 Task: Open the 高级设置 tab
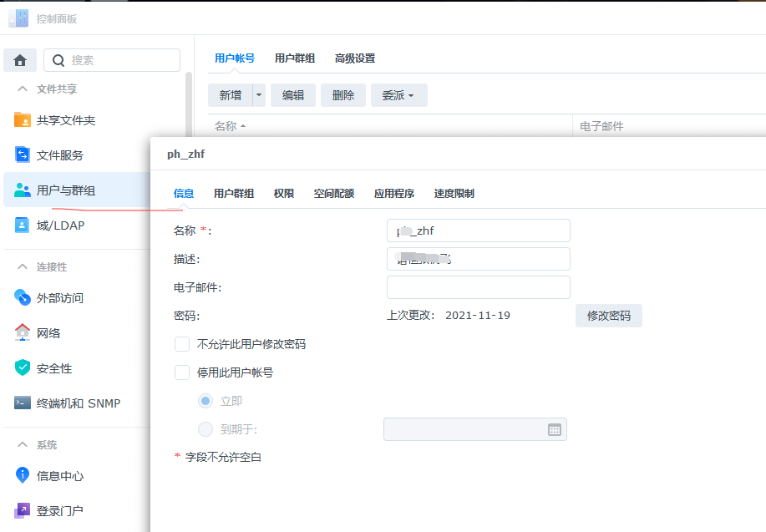(355, 58)
